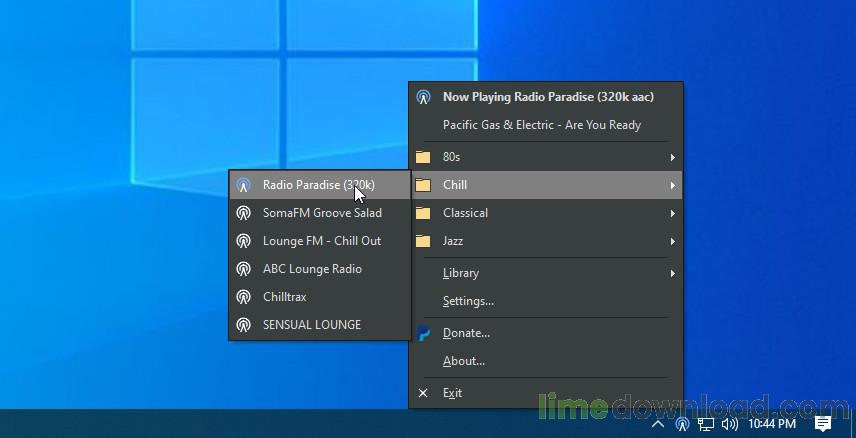Click the taskbar clock showing 10:44 PM
The image size is (856, 438).
click(772, 424)
